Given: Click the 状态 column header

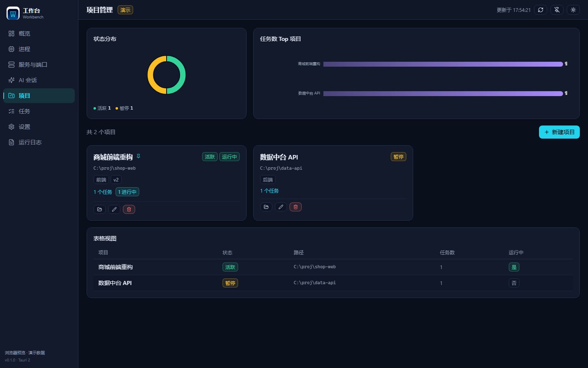Looking at the screenshot, I should (x=227, y=253).
